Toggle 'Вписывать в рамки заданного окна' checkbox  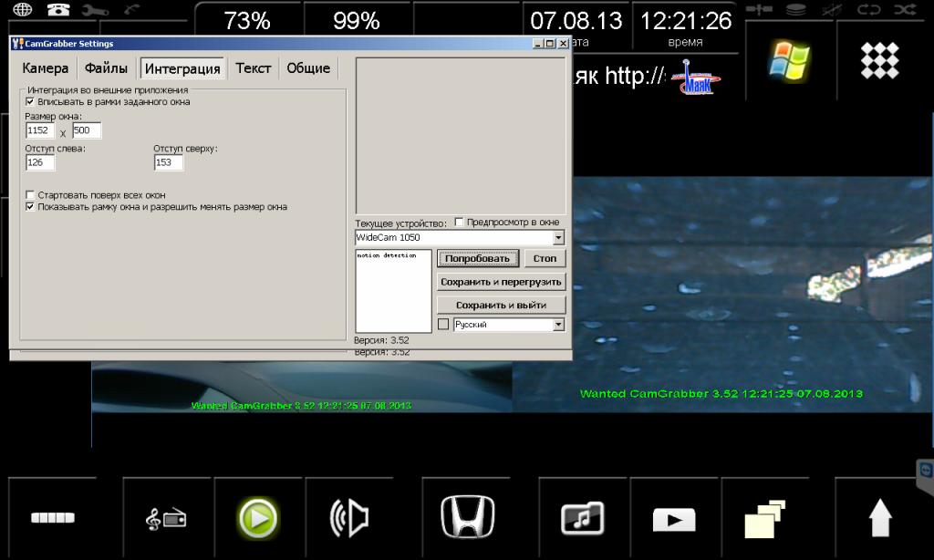(30, 102)
